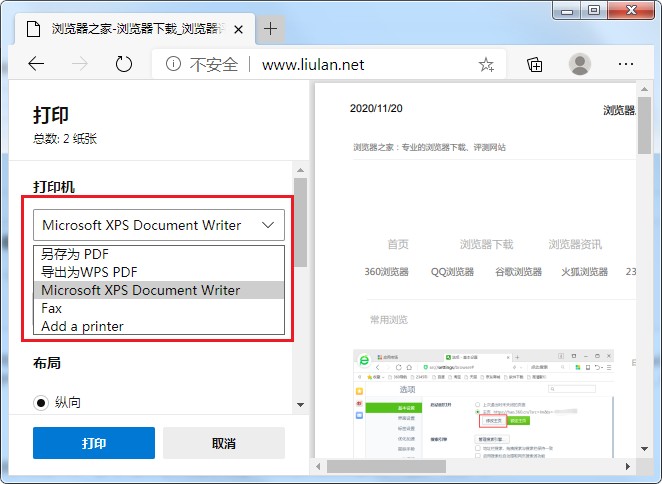Choose Add a printer option

pos(159,326)
